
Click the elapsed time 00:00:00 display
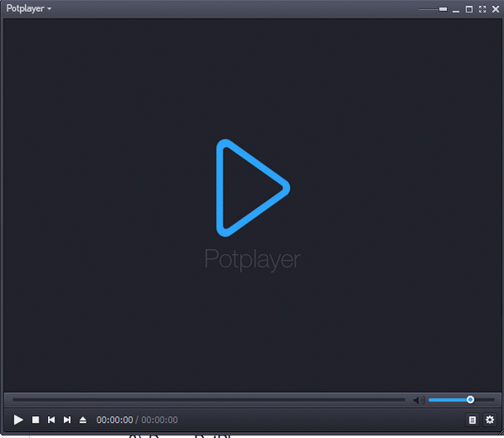(114, 420)
